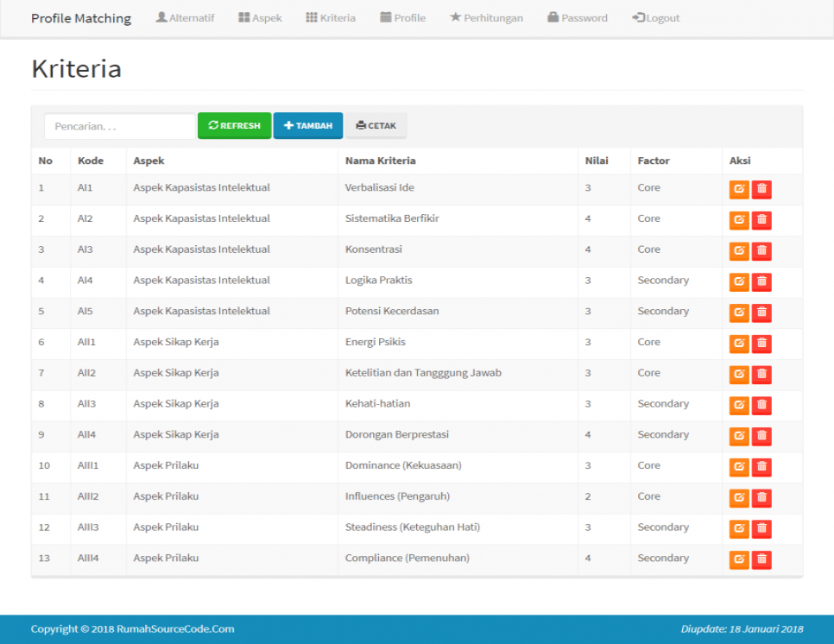Screen dimensions: 834x644
Task: Add a criterion with Tambah button
Action: [308, 125]
